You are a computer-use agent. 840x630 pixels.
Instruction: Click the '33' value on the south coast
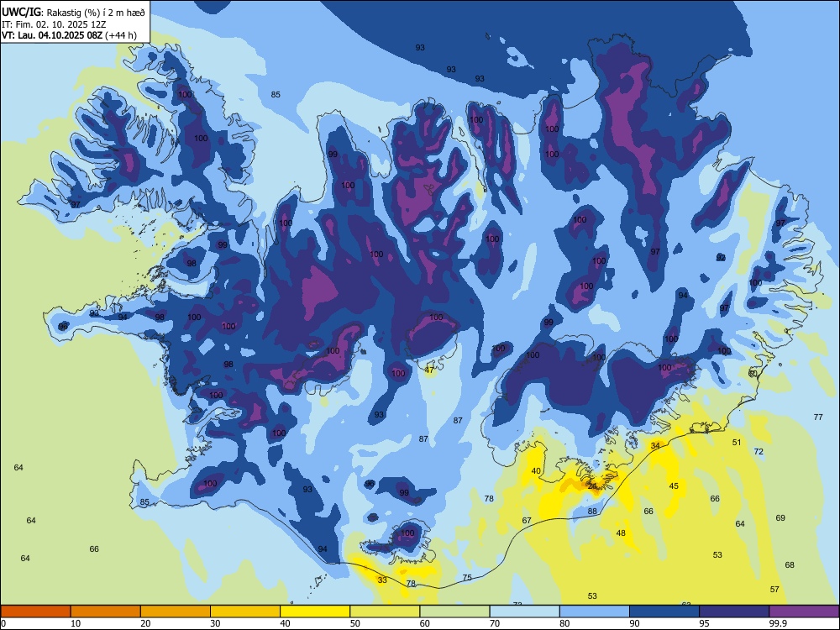coord(382,580)
